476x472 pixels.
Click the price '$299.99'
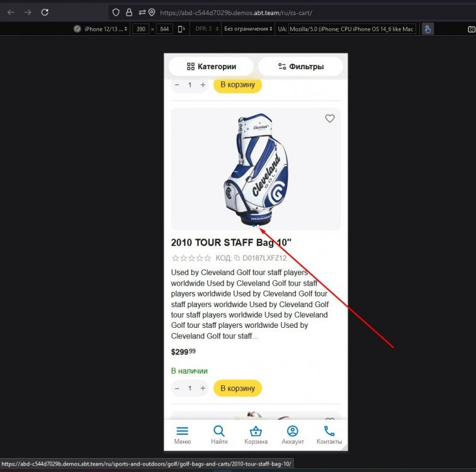(183, 352)
